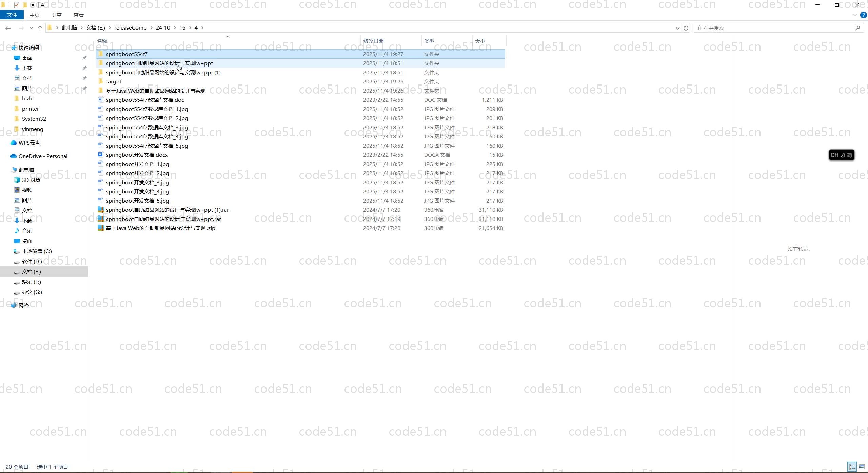Switch to large thumbnails view icon
The image size is (868, 473).
click(862, 467)
